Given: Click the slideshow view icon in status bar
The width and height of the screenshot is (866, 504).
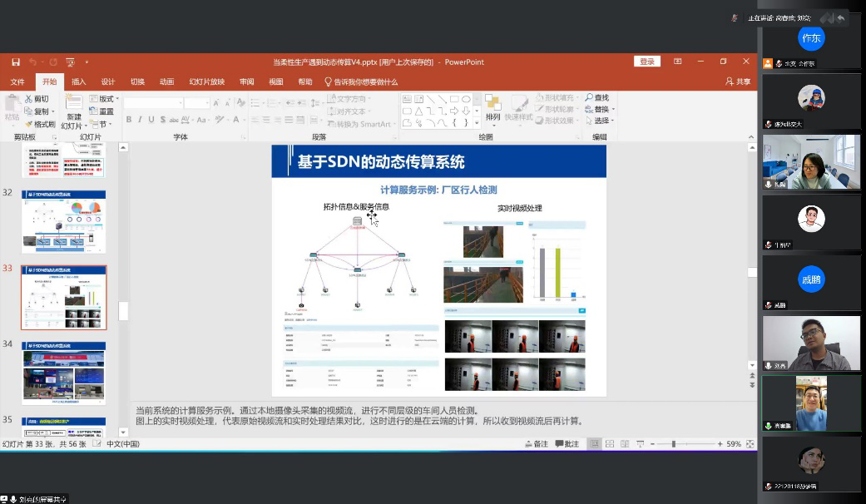Looking at the screenshot, I should pos(640,444).
